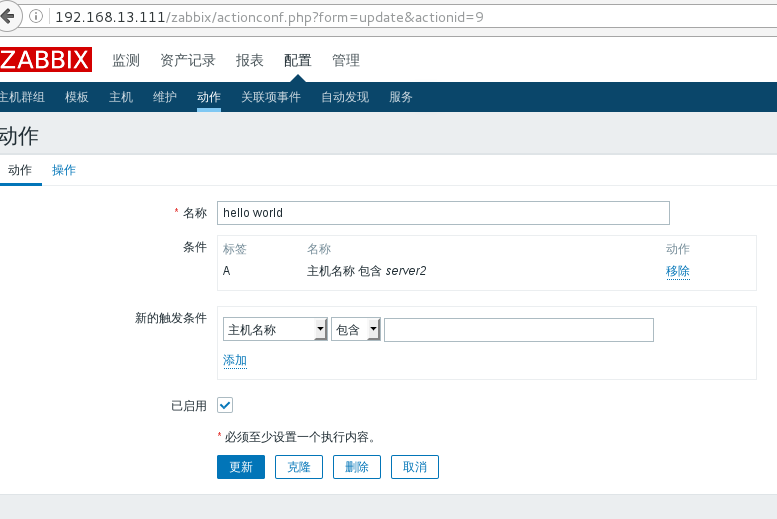Open the 报表 top menu
The image size is (777, 519).
(x=249, y=60)
